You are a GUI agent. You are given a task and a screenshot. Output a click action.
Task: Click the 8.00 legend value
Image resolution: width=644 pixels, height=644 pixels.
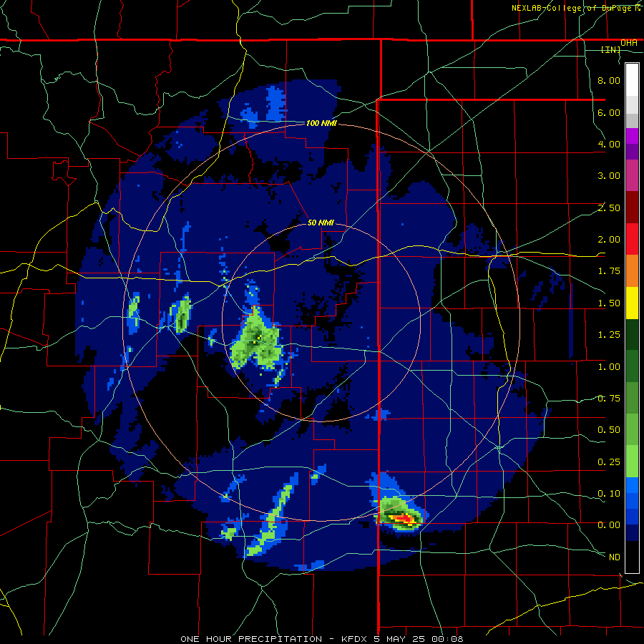(609, 80)
